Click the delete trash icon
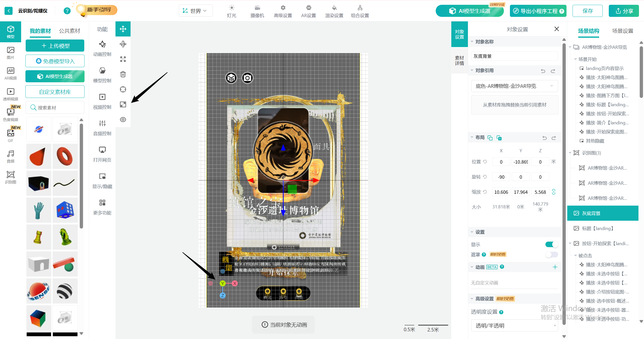 pos(123,74)
